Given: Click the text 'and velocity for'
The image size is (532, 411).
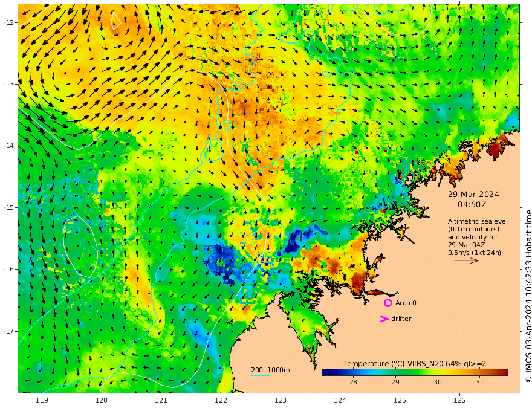Looking at the screenshot, I should 473,237.
